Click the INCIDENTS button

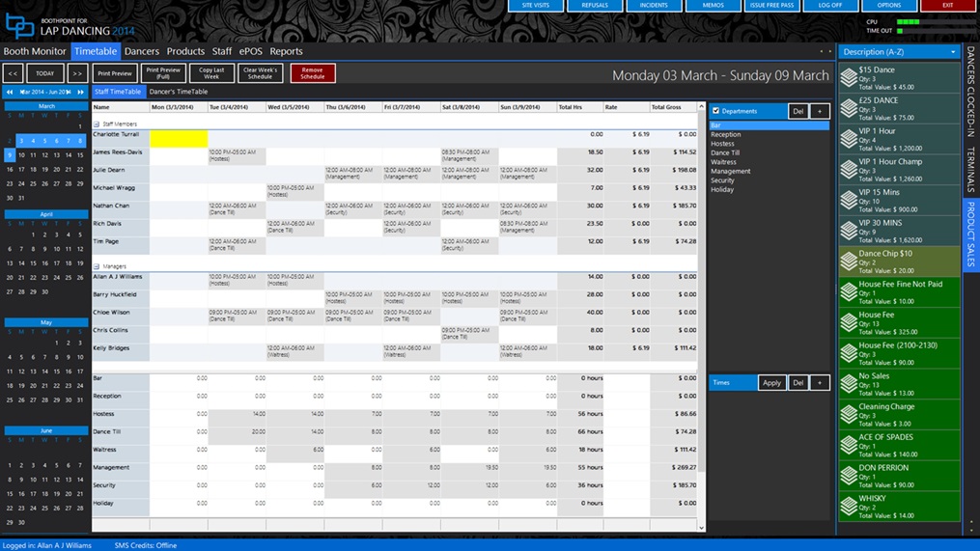tap(654, 5)
